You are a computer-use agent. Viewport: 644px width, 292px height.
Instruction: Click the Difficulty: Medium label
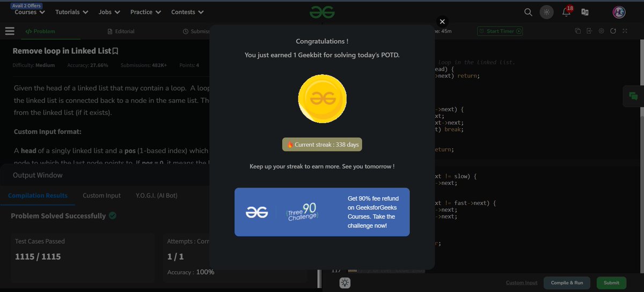(34, 65)
